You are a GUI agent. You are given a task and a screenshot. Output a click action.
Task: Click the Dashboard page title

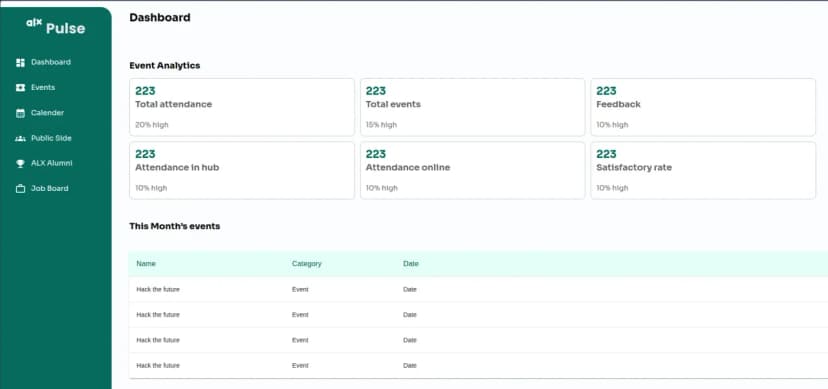point(160,17)
